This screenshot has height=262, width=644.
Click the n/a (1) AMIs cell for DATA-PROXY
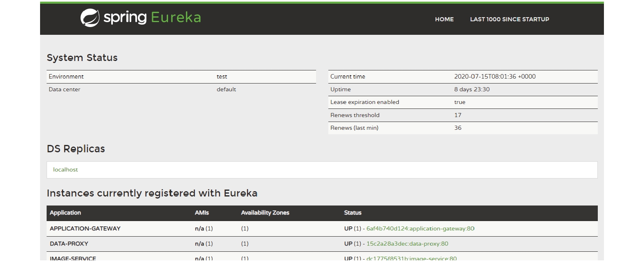click(204, 244)
